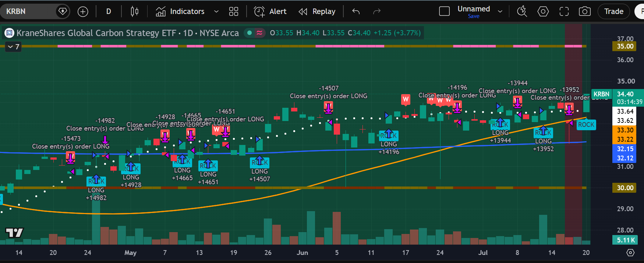Click the C34.40 close value in legend
This screenshot has height=263, width=644.
click(359, 33)
